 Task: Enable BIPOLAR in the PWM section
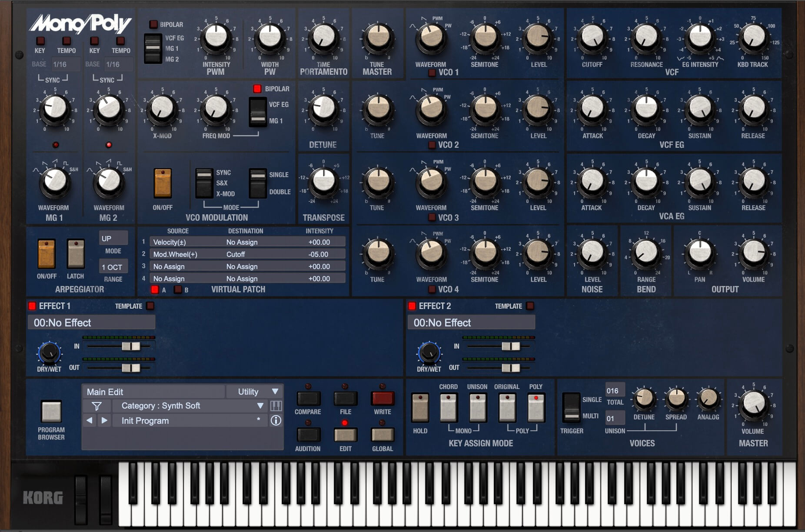tap(153, 25)
